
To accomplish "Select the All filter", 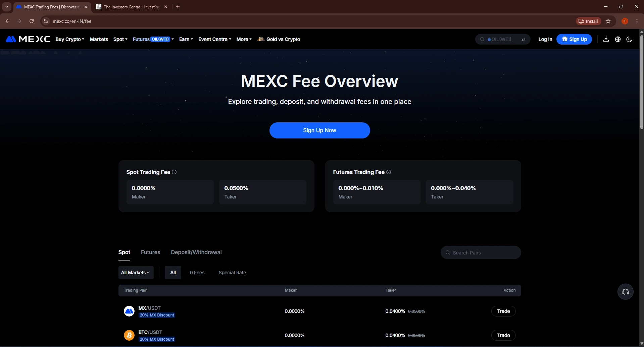I will coord(173,273).
